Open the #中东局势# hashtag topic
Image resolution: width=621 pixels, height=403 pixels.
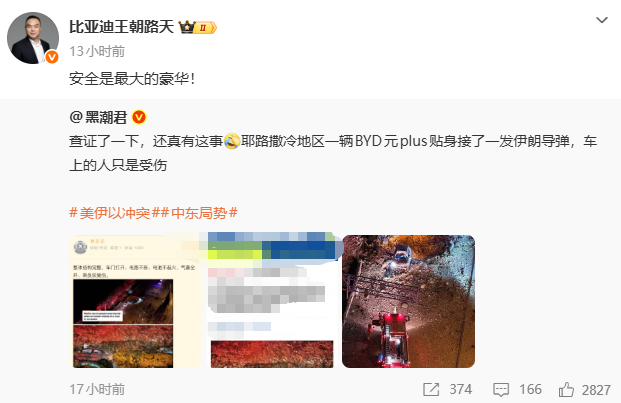[199, 213]
